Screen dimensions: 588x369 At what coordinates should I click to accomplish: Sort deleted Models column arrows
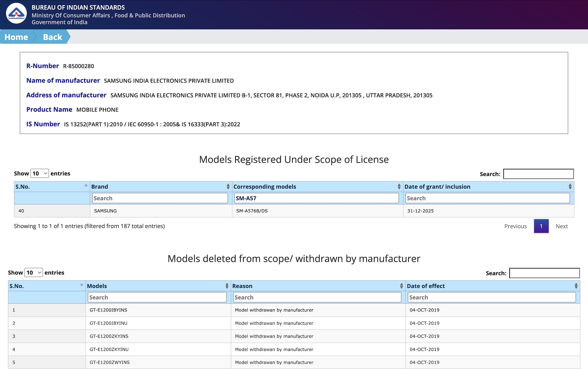227,286
